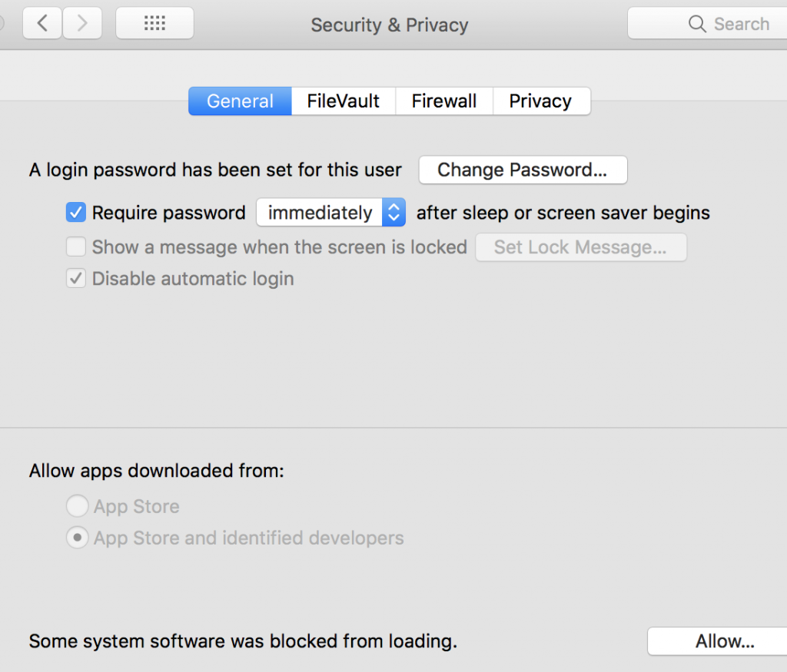Click the dropdown stepper arrows
787x672 pixels.
(x=393, y=213)
